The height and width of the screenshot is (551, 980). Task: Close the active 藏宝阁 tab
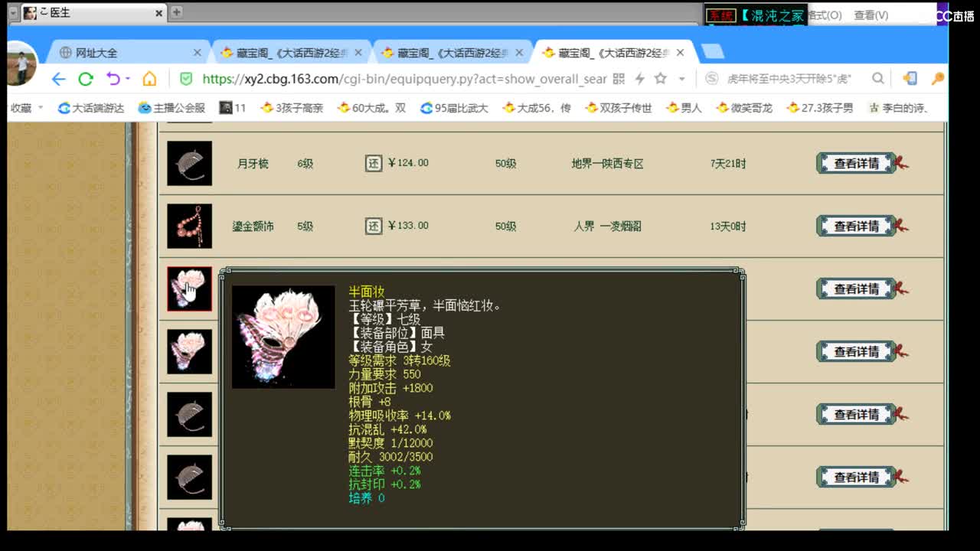pos(680,53)
